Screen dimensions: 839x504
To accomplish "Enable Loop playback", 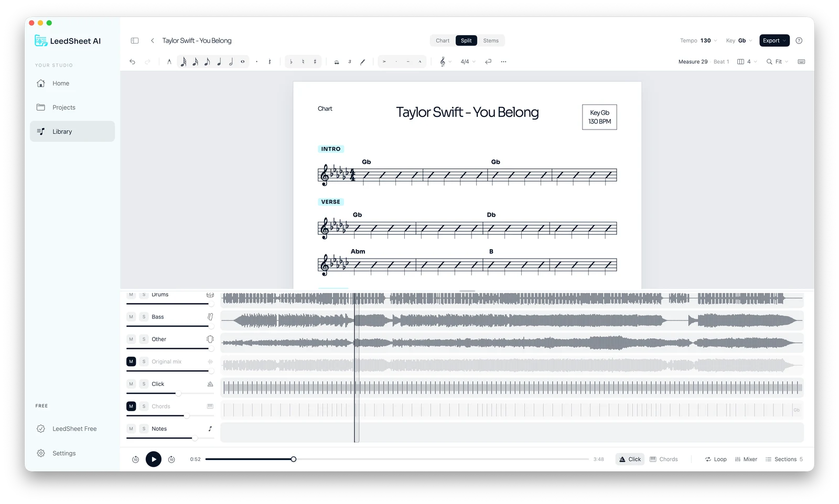I will coord(716,459).
